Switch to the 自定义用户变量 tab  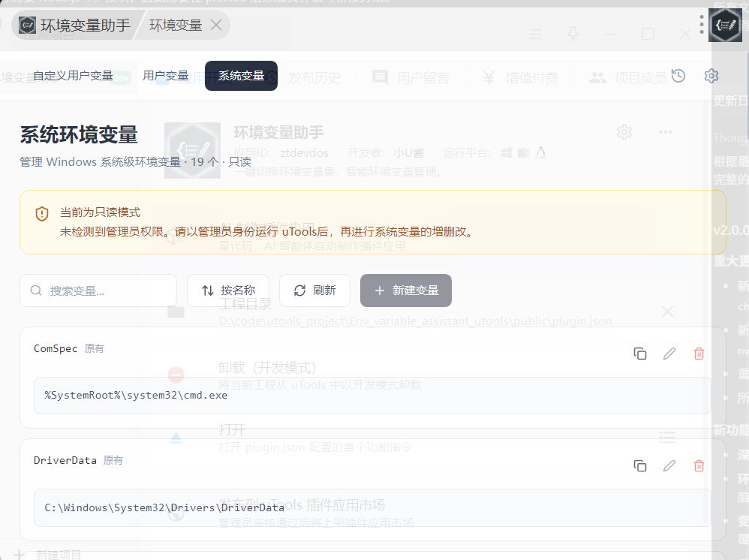pyautogui.click(x=73, y=76)
